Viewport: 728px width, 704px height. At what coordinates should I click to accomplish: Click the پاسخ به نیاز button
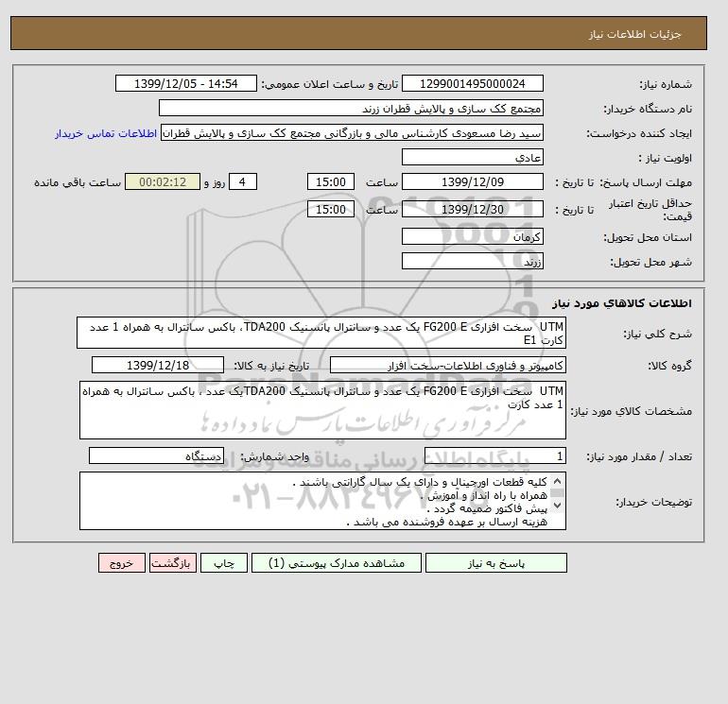tap(495, 563)
